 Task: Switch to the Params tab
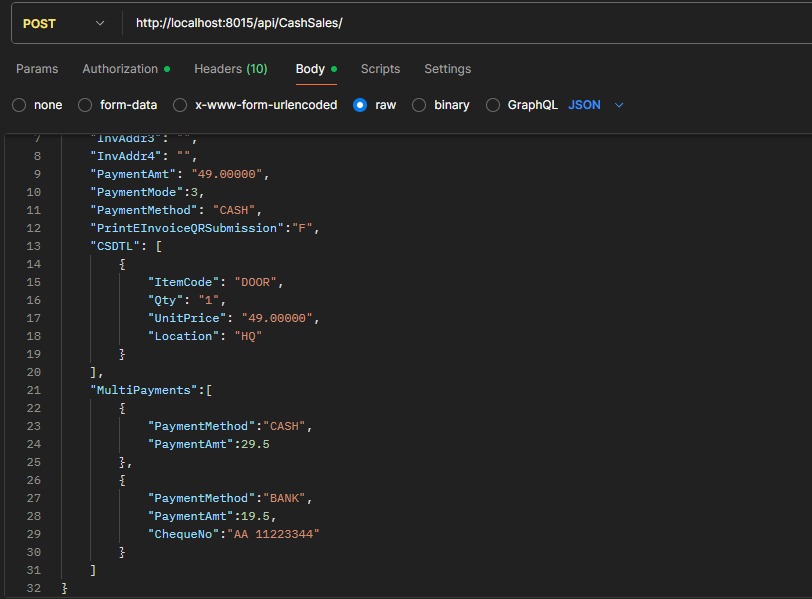(x=37, y=69)
